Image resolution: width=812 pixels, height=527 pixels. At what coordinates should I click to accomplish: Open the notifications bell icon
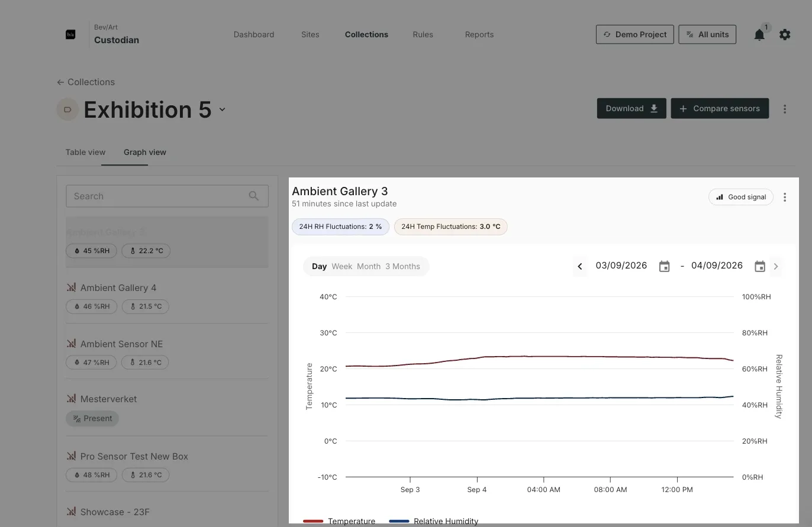pyautogui.click(x=759, y=35)
